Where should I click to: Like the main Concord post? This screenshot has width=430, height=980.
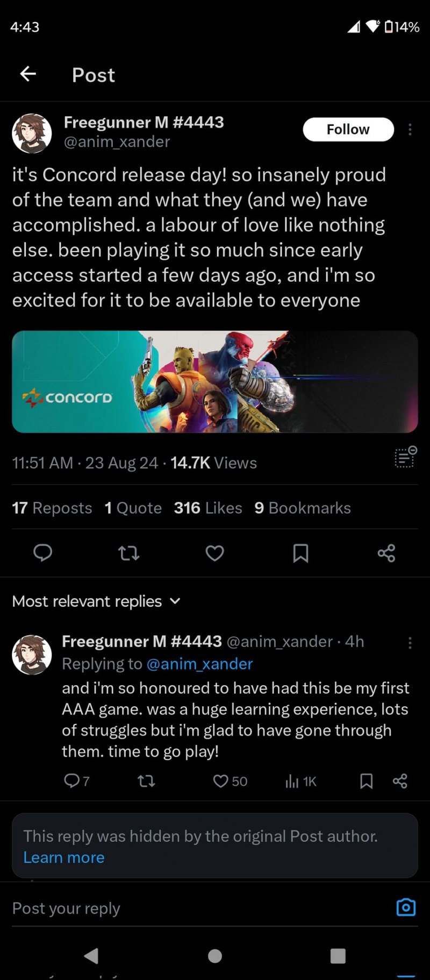pyautogui.click(x=215, y=553)
